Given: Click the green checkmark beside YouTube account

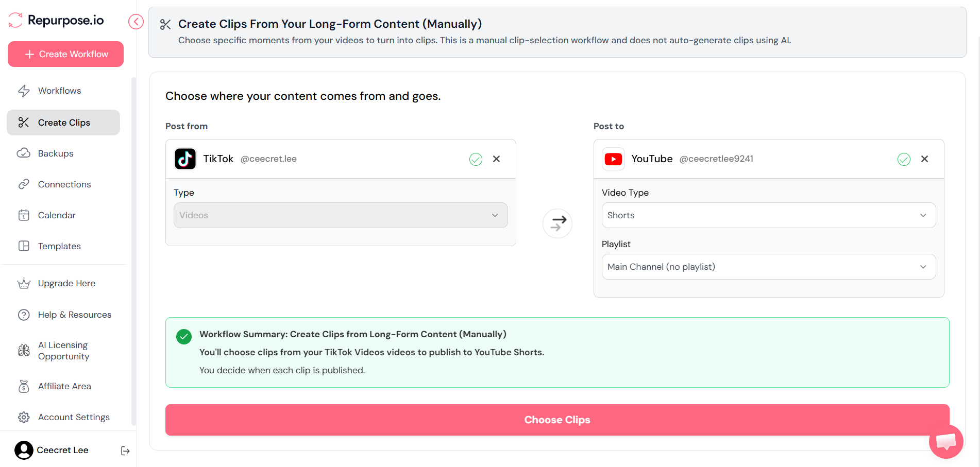Looking at the screenshot, I should pos(904,159).
